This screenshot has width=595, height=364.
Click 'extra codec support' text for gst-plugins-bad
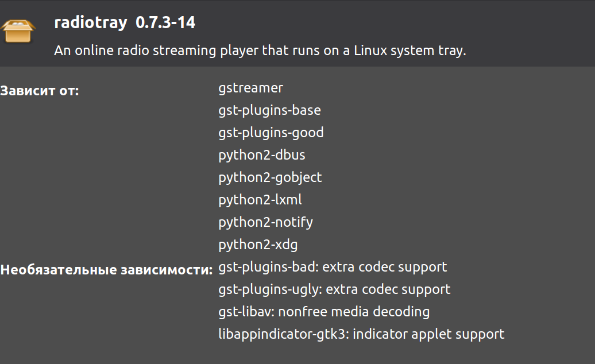(385, 268)
